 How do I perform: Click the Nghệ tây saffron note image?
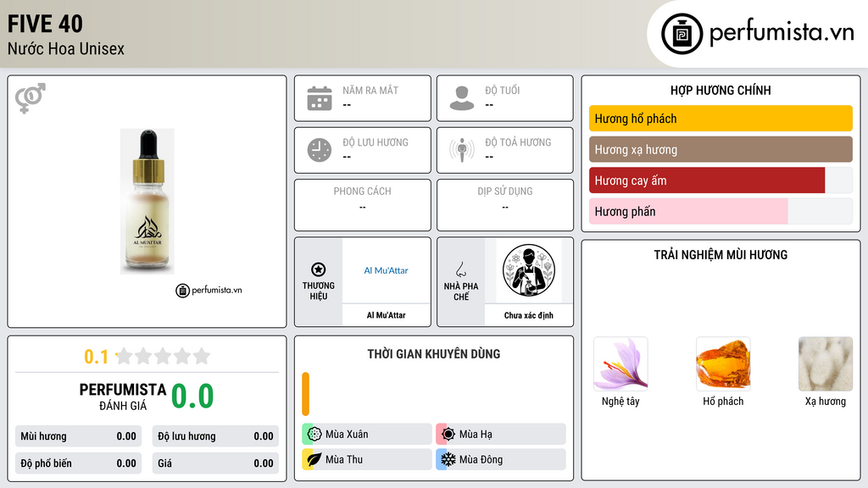tap(620, 363)
